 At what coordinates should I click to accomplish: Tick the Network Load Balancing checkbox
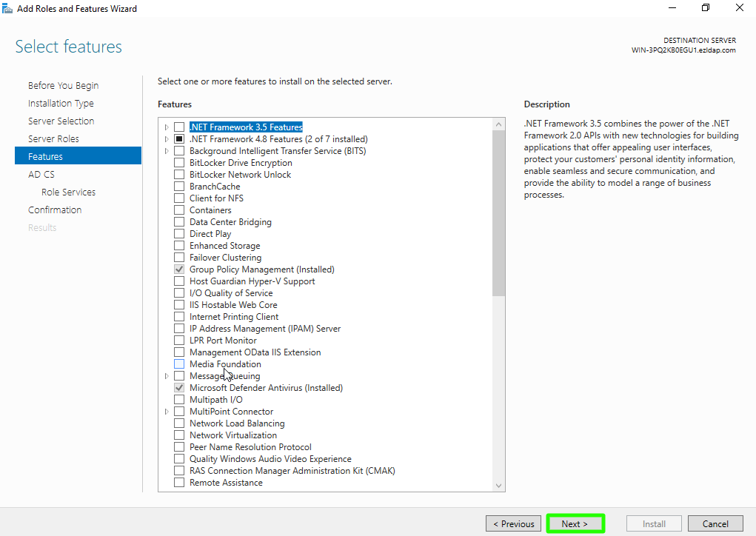[179, 423]
